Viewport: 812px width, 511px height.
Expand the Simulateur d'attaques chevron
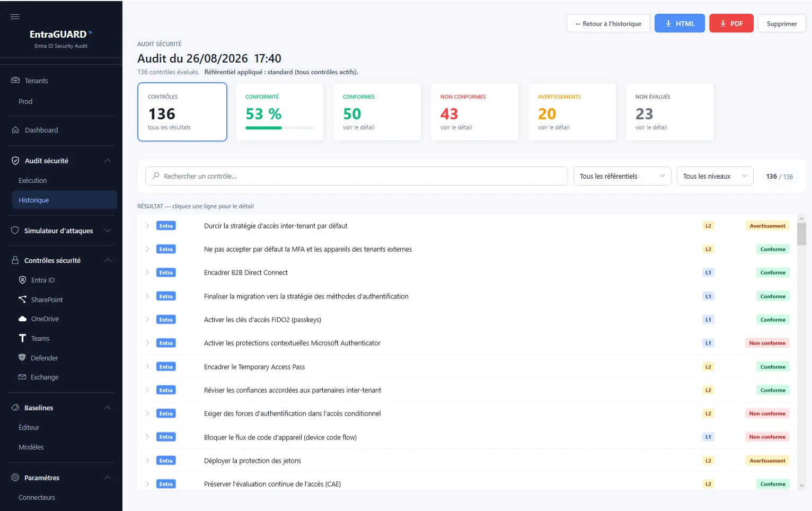(x=108, y=231)
